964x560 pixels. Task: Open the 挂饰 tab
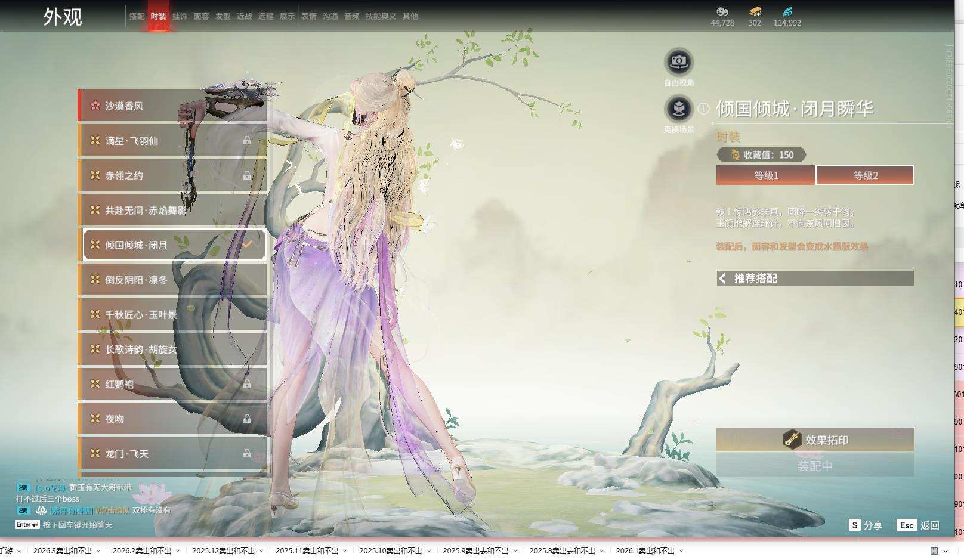(x=180, y=16)
